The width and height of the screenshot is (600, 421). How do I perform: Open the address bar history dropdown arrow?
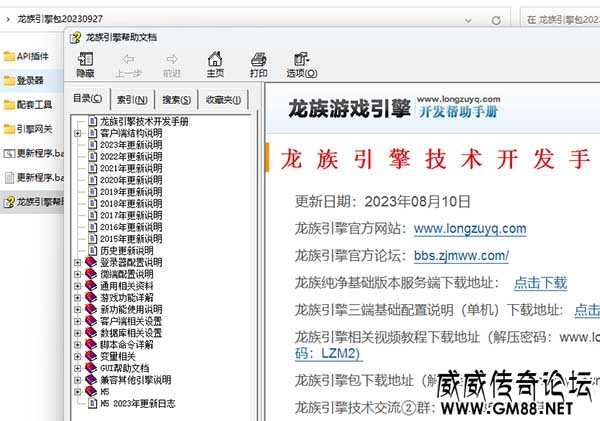tap(468, 20)
